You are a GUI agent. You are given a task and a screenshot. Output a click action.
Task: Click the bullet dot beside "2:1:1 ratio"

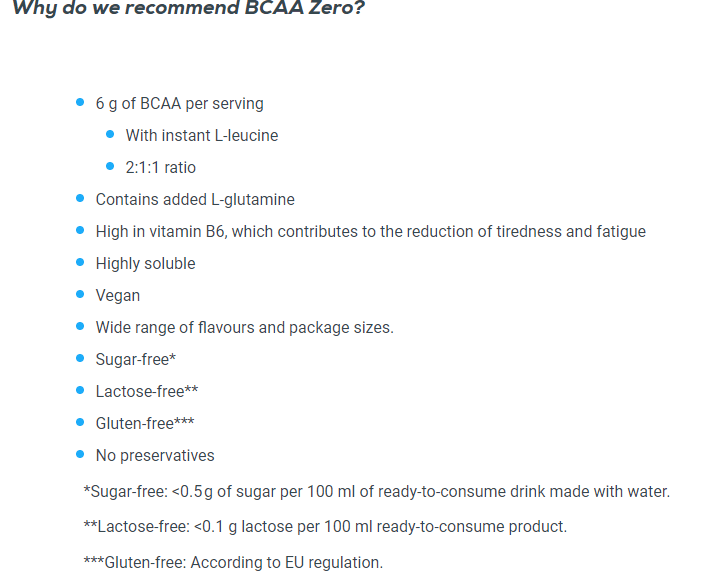111,167
